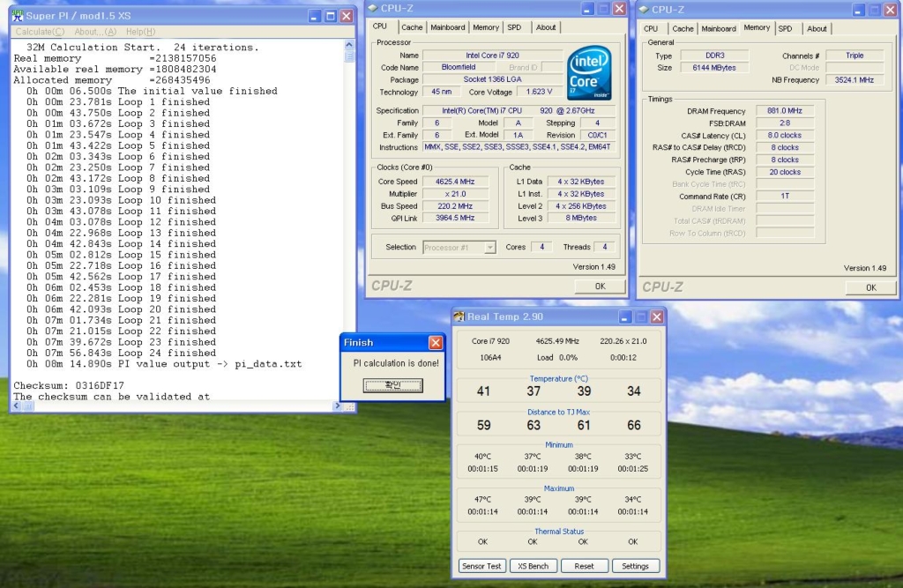This screenshot has height=588, width=903.
Task: Click the Core Voltage field 1.623 V
Action: (539, 92)
